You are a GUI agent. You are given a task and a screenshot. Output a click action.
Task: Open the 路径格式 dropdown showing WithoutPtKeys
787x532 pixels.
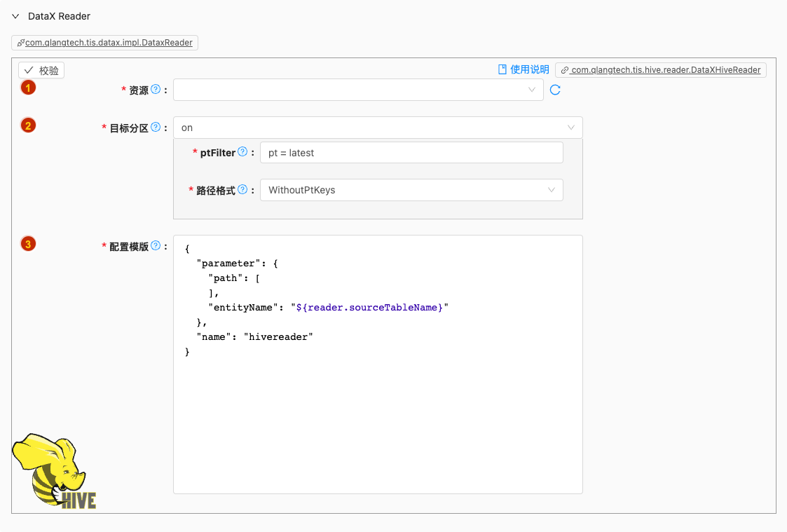411,190
